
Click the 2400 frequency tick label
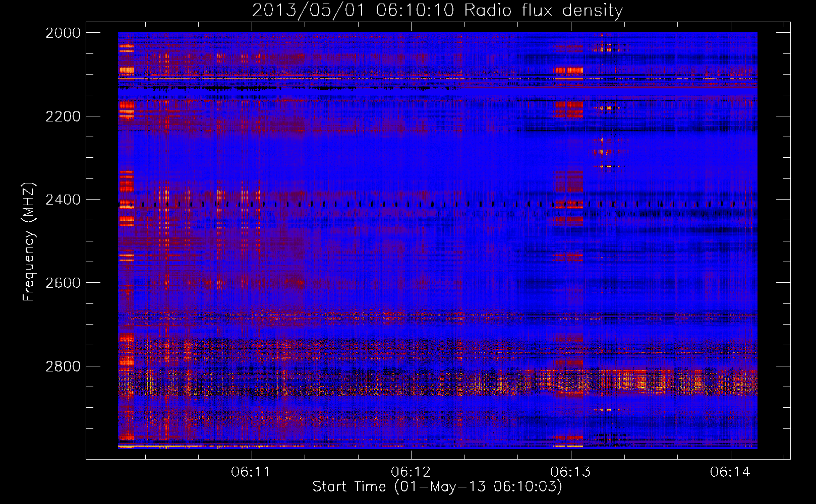tap(63, 200)
